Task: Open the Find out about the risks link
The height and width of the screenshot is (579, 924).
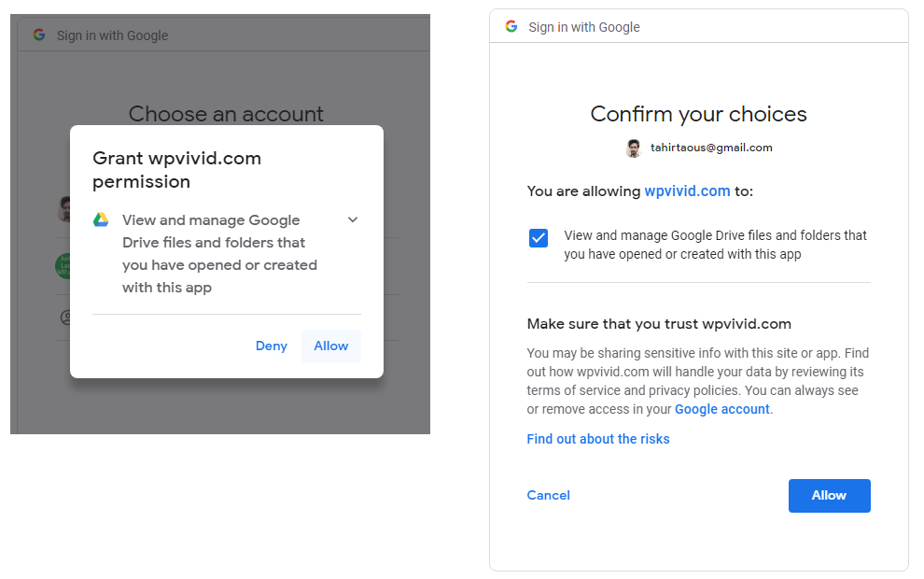Action: (598, 439)
